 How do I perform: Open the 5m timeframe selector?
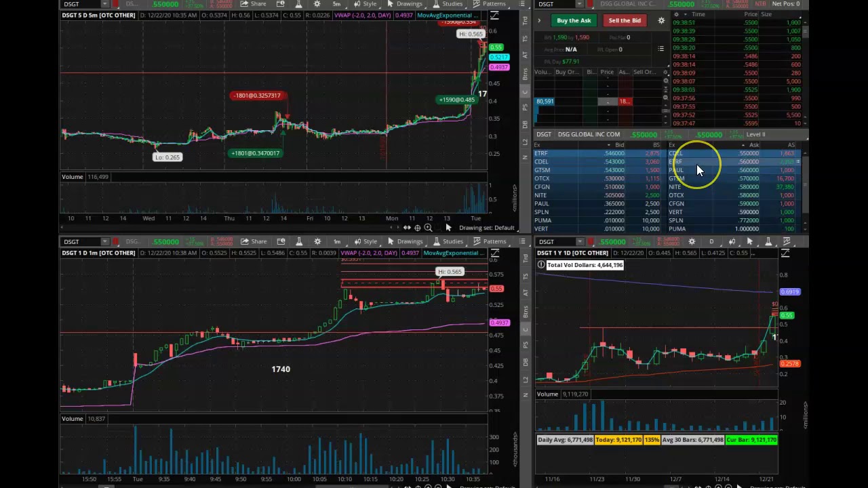click(336, 4)
